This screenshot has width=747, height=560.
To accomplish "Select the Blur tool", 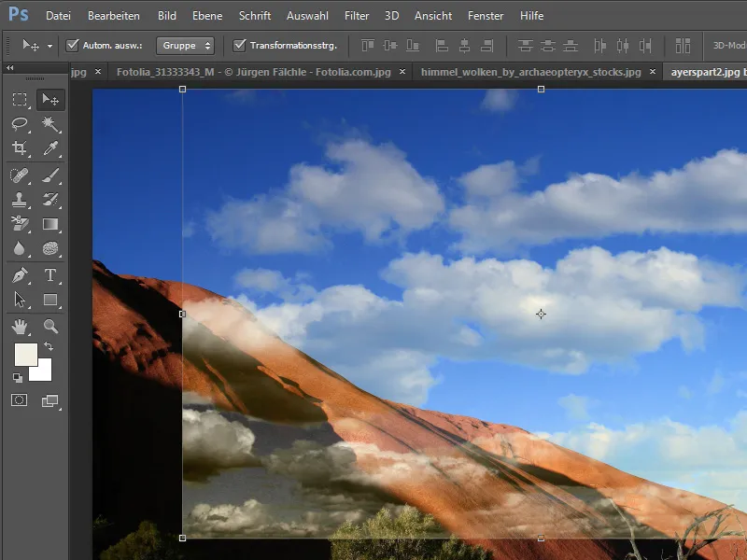I will point(20,248).
